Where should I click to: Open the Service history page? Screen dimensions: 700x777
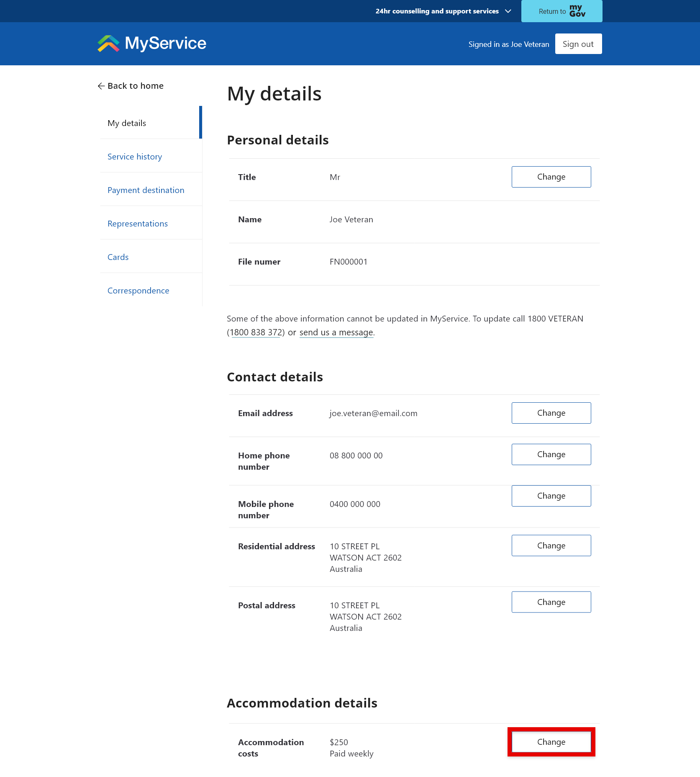pos(134,156)
